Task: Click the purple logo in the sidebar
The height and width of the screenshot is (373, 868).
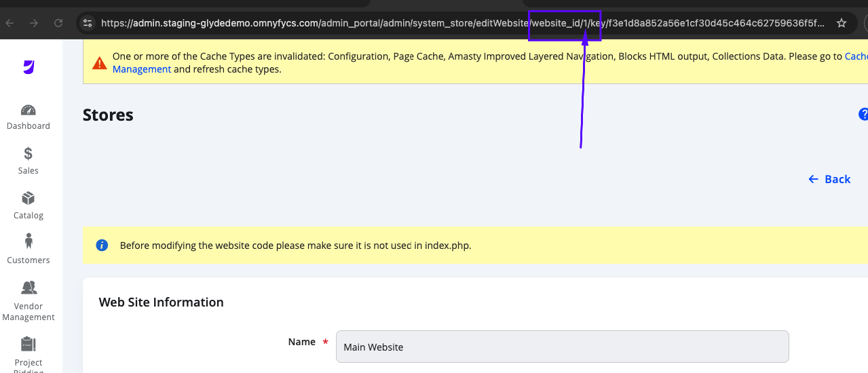Action: [29, 66]
